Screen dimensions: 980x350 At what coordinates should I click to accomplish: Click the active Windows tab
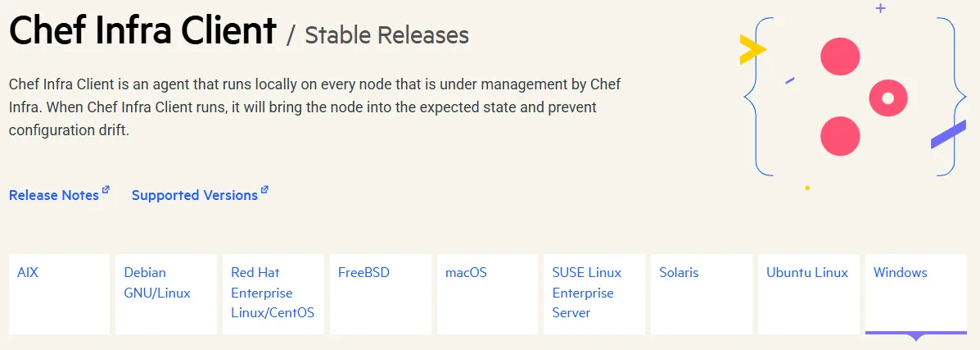pos(915,293)
